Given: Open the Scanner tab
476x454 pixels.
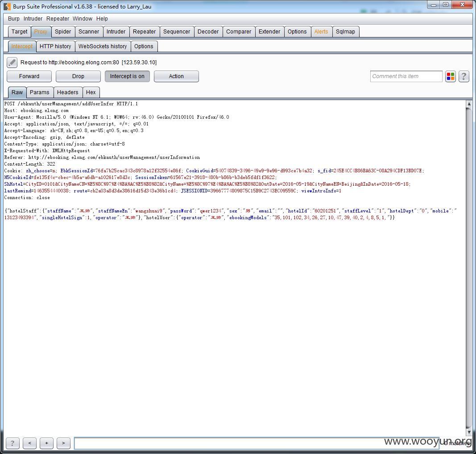Looking at the screenshot, I should [89, 32].
